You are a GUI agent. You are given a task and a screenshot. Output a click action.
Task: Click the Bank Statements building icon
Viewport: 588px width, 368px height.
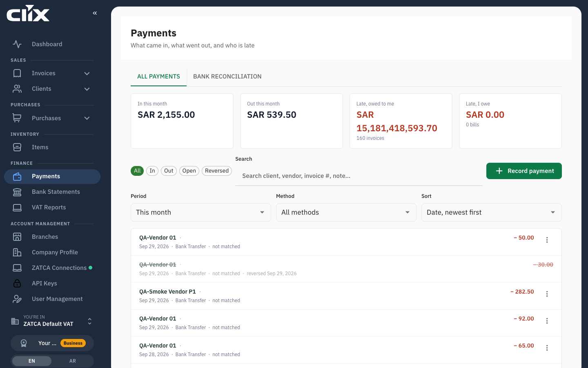17,192
